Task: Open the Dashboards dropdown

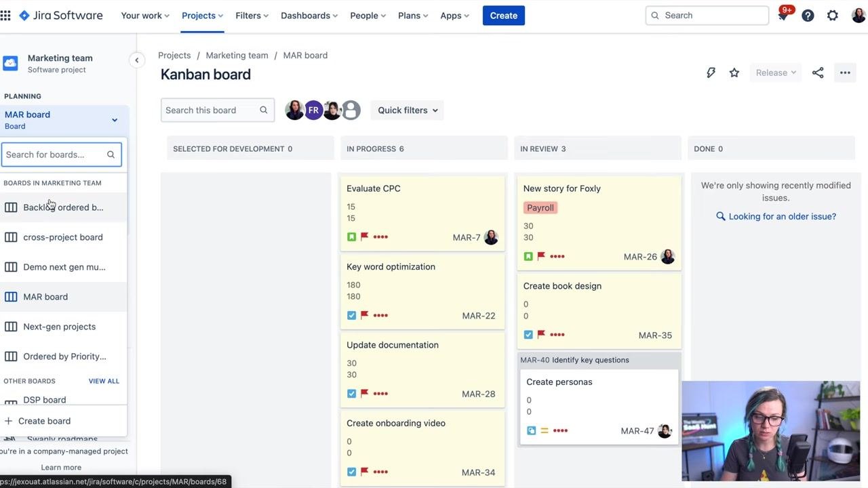Action: coord(311,16)
